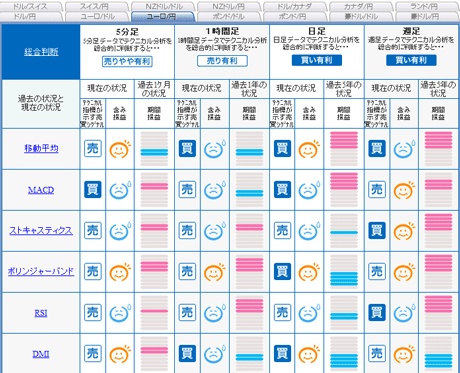Open the スイス/円 tab

tap(97, 6)
